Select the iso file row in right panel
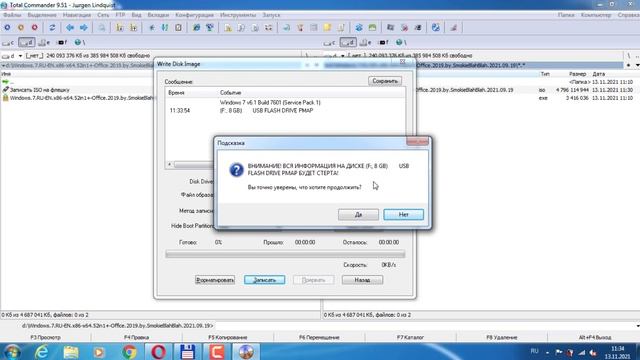This screenshot has height=360, width=640. (526, 90)
